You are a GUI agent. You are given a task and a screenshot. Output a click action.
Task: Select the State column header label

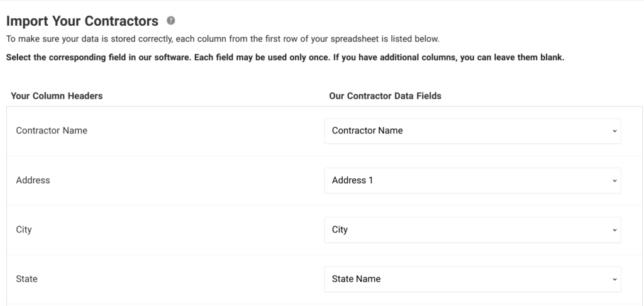point(26,279)
